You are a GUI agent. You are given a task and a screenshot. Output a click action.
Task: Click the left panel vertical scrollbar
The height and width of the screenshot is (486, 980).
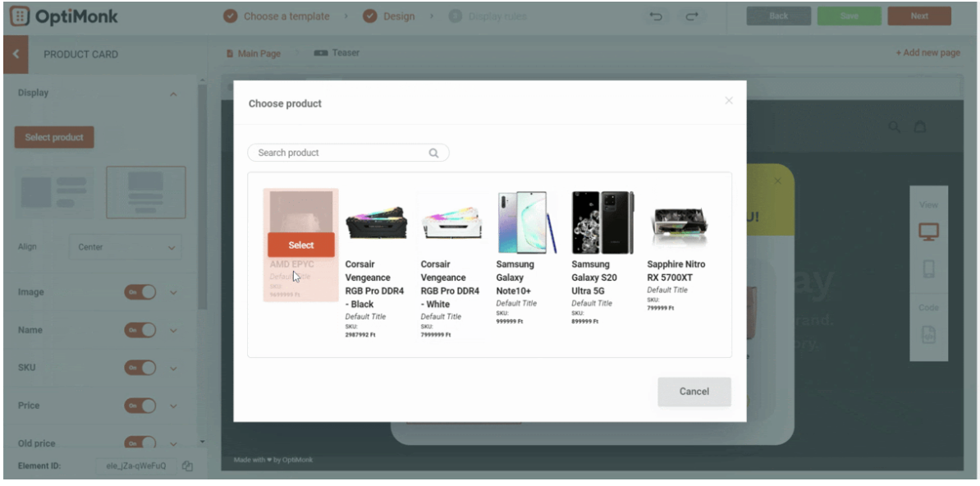202,195
